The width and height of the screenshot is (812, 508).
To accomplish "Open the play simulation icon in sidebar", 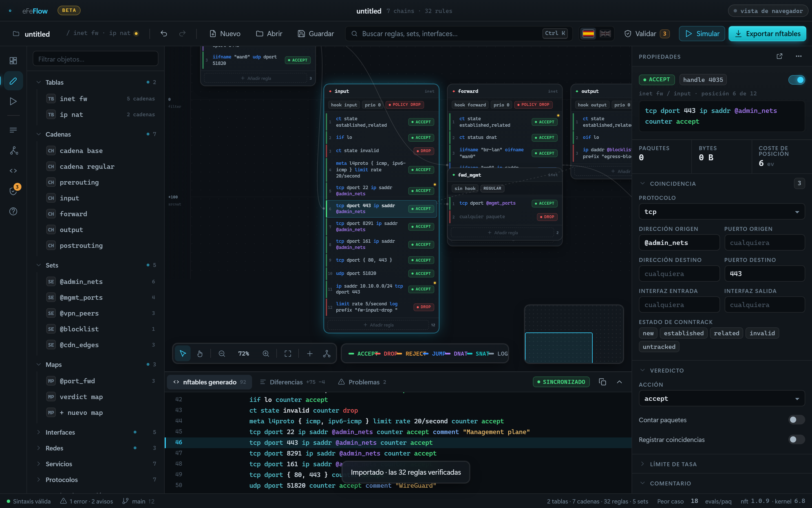I will click(13, 101).
